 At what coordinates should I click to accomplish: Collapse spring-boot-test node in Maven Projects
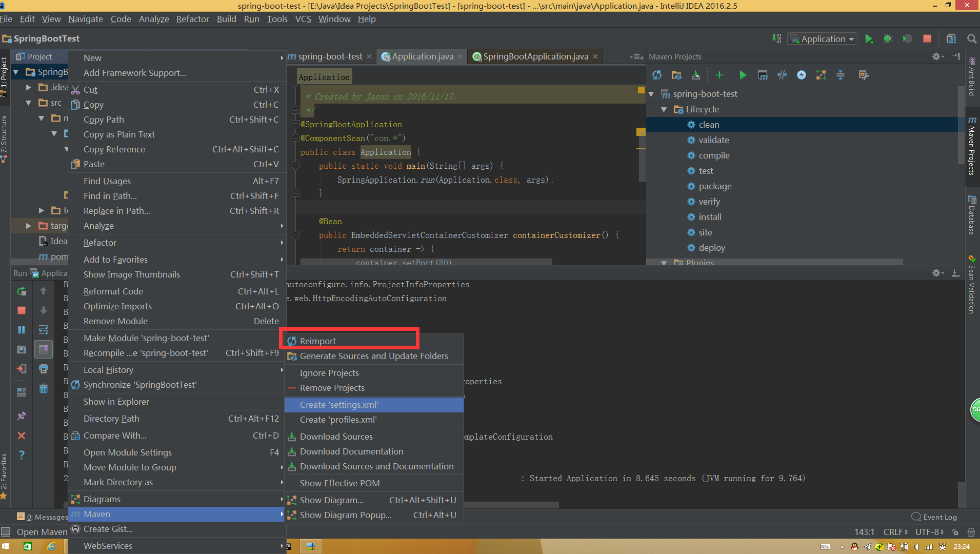point(651,94)
